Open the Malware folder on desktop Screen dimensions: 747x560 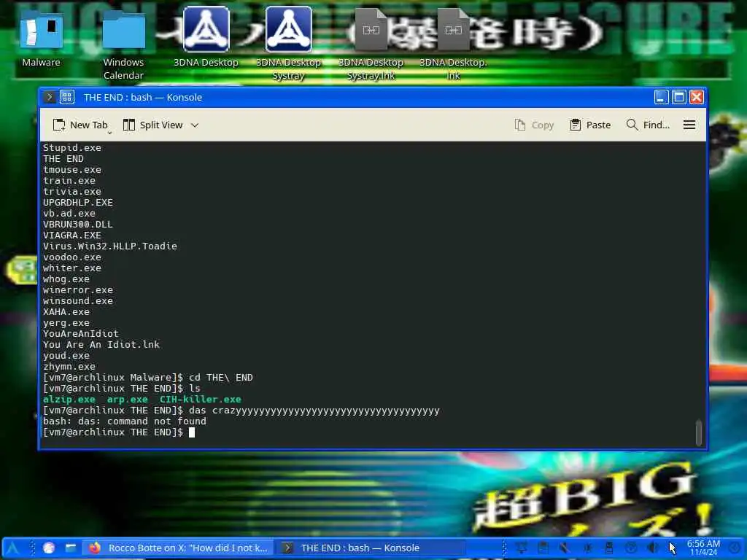pyautogui.click(x=41, y=31)
